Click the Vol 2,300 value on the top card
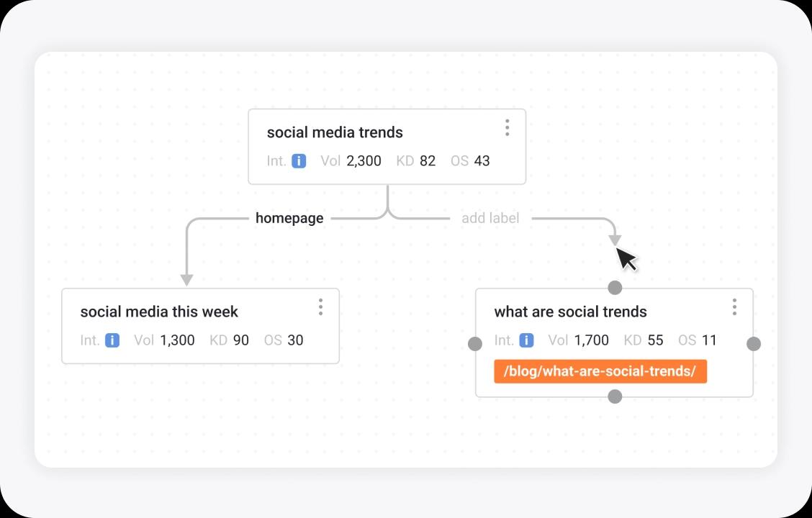The width and height of the screenshot is (812, 518). pyautogui.click(x=364, y=161)
